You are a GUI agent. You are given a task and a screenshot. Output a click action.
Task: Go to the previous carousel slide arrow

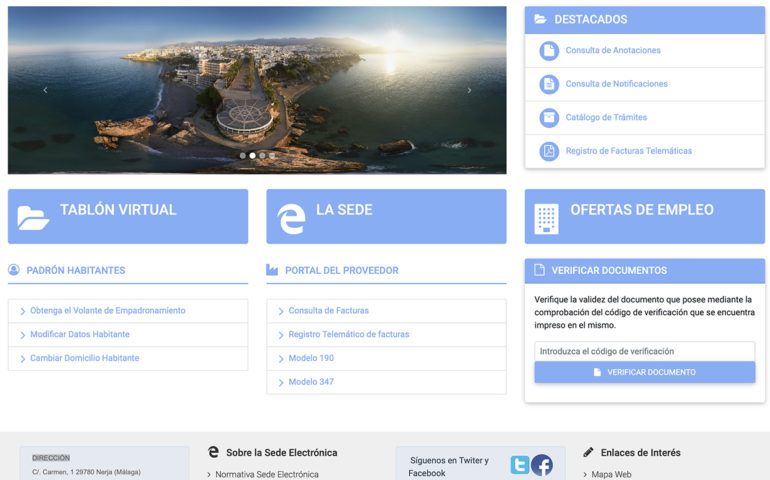pyautogui.click(x=45, y=90)
